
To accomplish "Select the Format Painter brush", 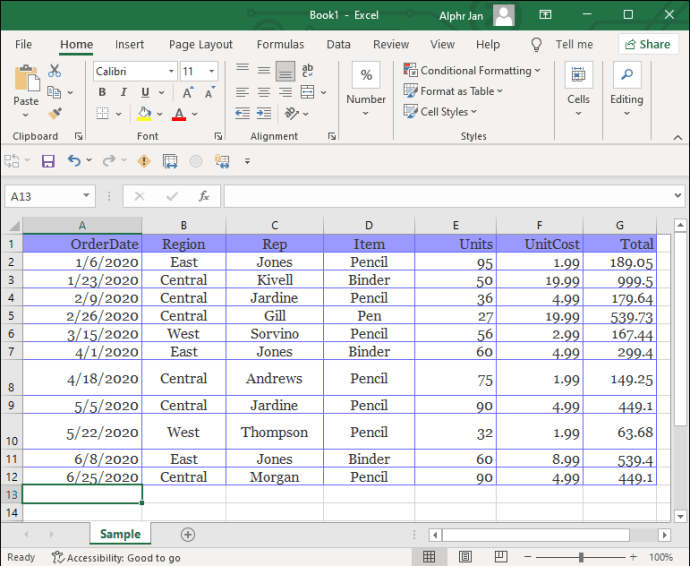I will tap(54, 113).
